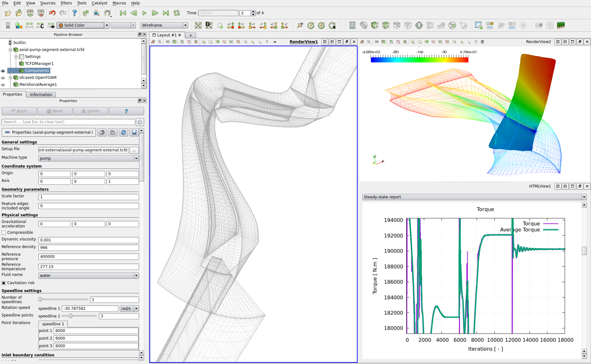Disable the Cavitation risk option

point(3,283)
